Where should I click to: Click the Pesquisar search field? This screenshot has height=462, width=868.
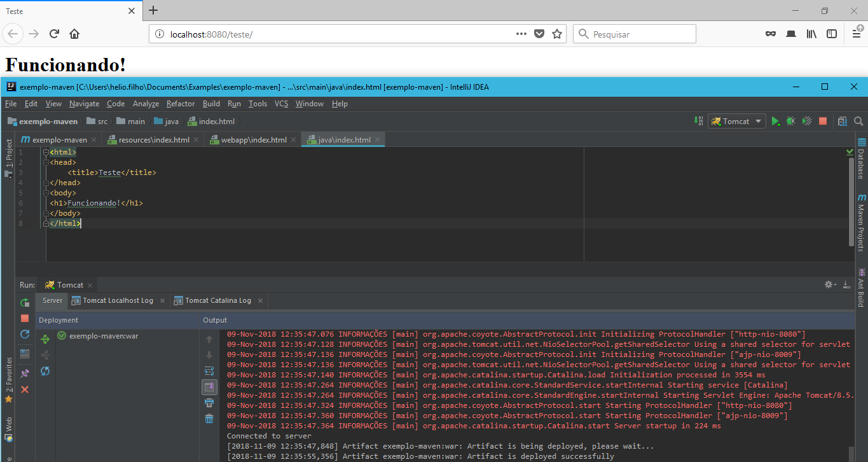click(635, 34)
